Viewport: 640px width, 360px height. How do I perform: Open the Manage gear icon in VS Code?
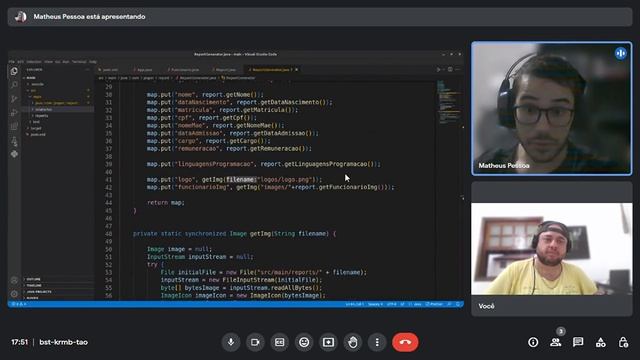point(14,294)
